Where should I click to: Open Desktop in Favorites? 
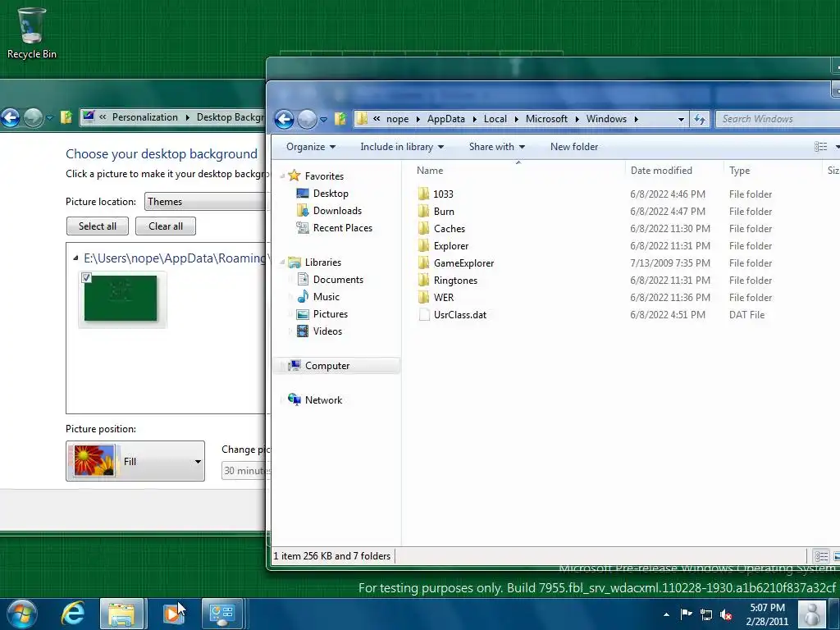point(331,194)
